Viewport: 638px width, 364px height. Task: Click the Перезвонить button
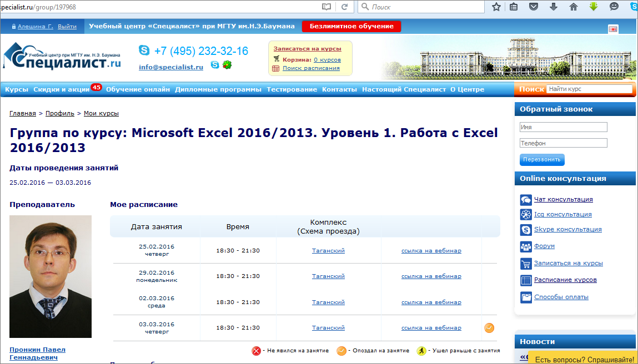(542, 159)
